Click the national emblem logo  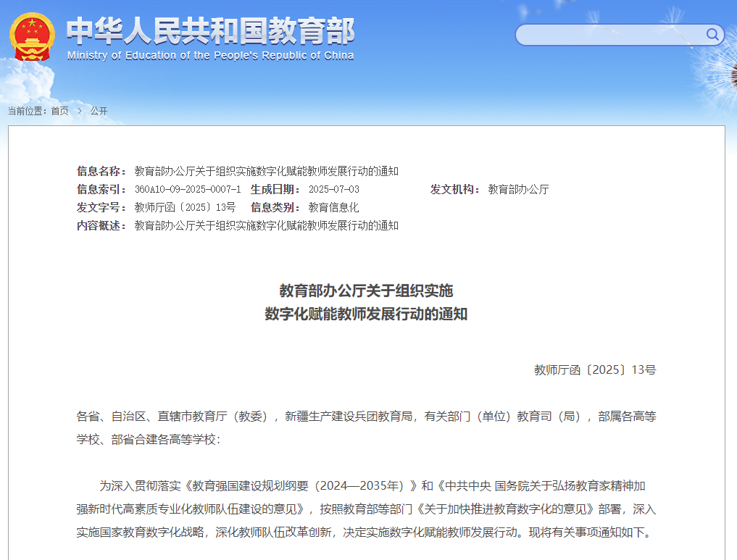32,37
